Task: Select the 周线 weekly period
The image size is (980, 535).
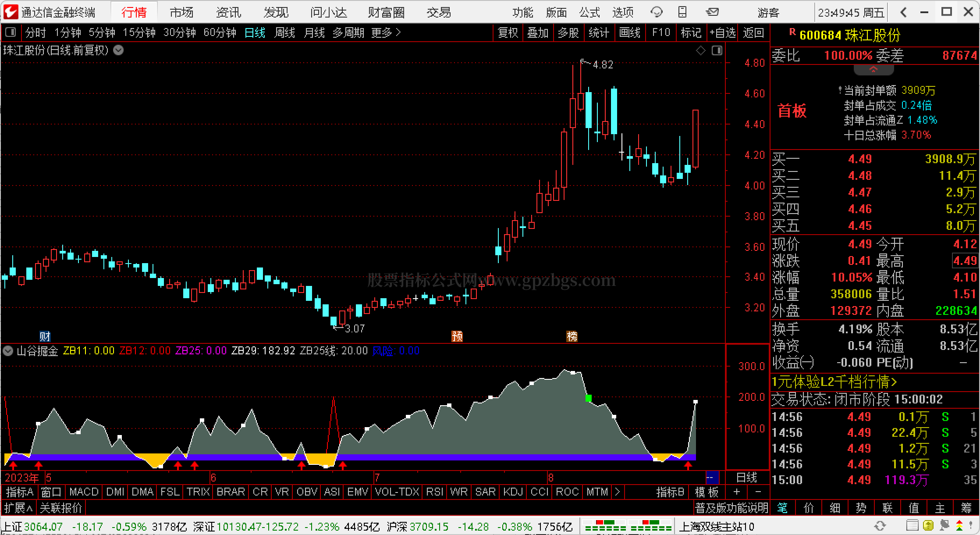Action: coord(284,32)
